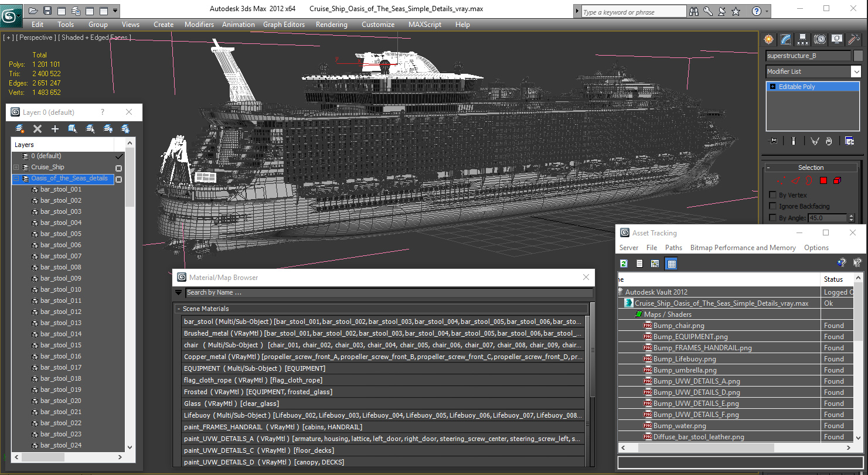Enable the By Vertex checkbox
The height and width of the screenshot is (475, 868).
pyautogui.click(x=772, y=195)
